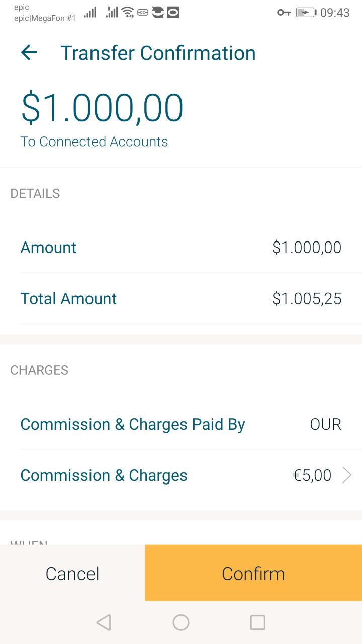
Task: Expand Commission & Charges chevron arrow
Action: click(x=347, y=475)
